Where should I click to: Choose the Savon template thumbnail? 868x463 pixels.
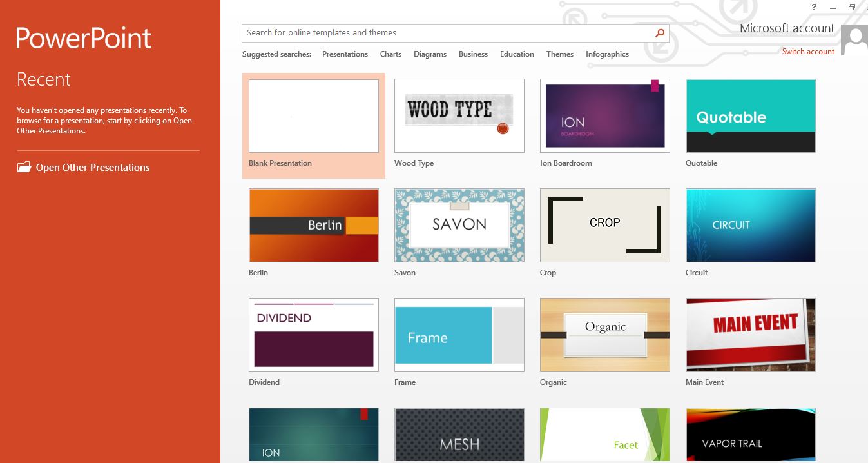[459, 226]
